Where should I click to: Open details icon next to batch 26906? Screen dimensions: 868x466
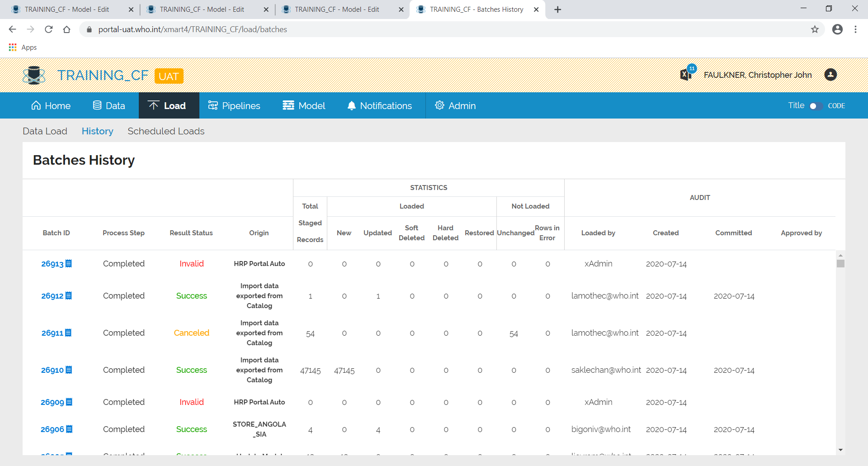pos(69,429)
